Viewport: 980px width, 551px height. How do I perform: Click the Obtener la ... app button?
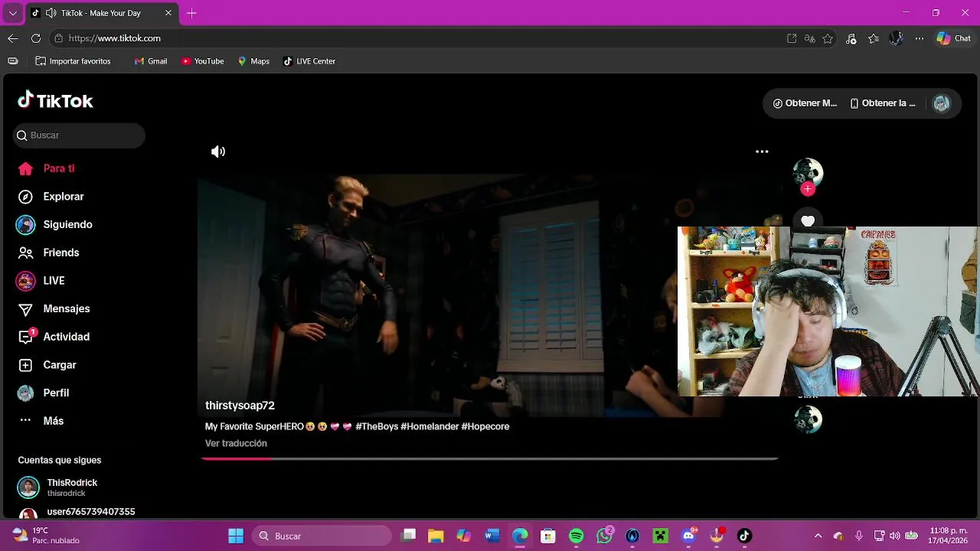click(883, 103)
